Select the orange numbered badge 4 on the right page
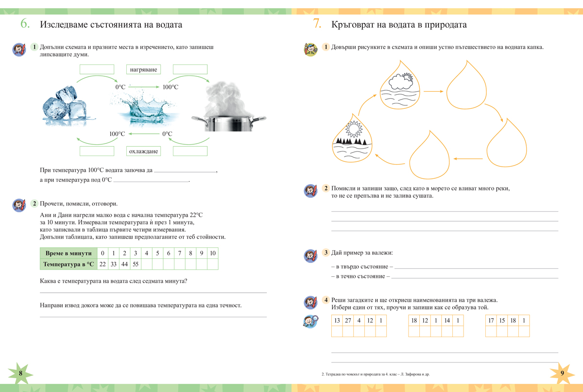Image resolution: width=583 pixels, height=392 pixels. click(326, 300)
